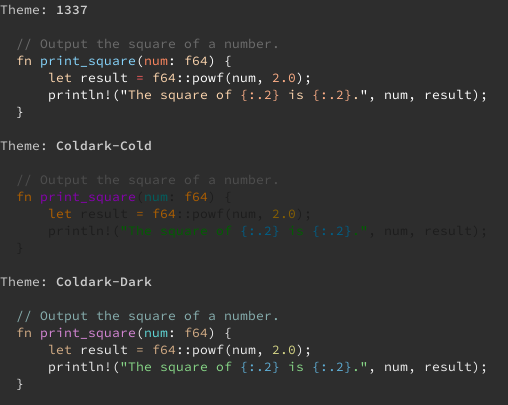This screenshot has width=508, height=405.
Task: Click the let keyword in Coldark-Cold block
Action: (x=60, y=214)
